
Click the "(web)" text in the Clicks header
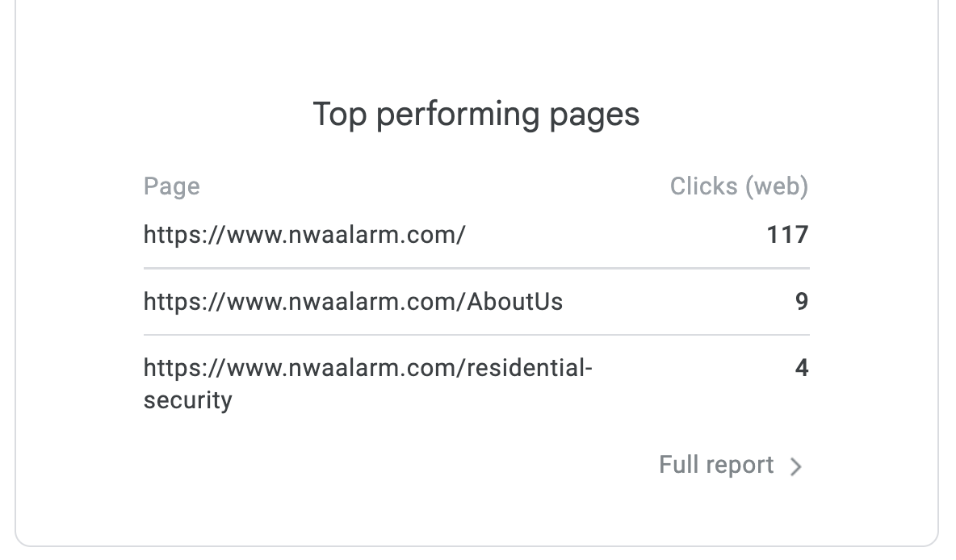(776, 186)
